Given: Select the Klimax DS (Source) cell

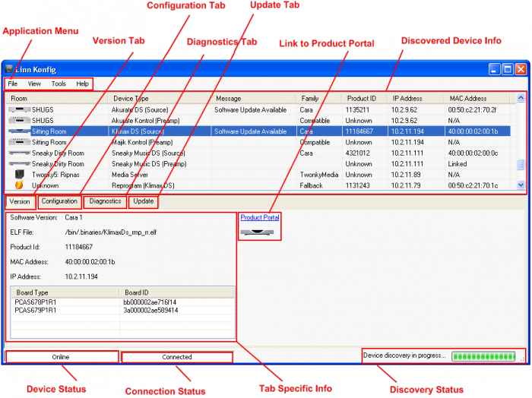Looking at the screenshot, I should click(138, 131).
